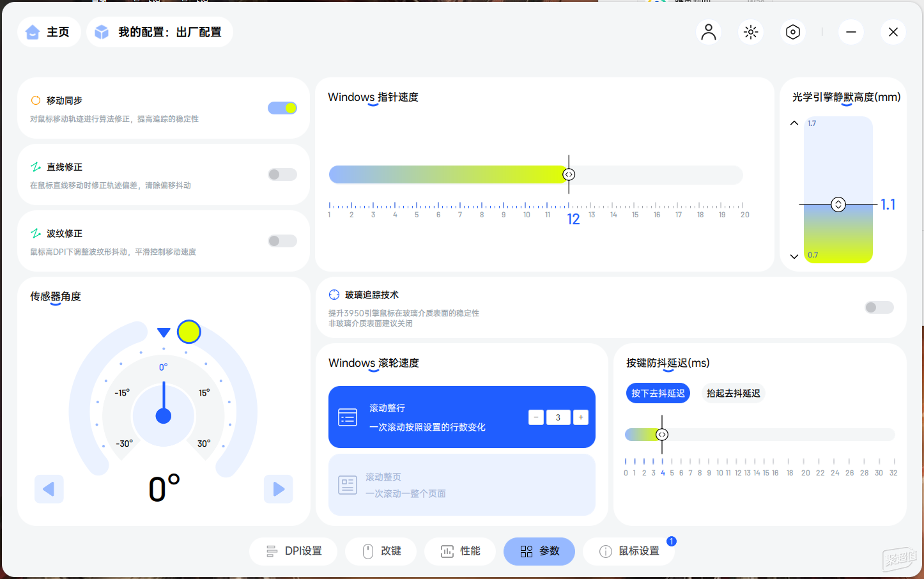Open the hexagon settings icon
The image size is (924, 579).
point(792,32)
